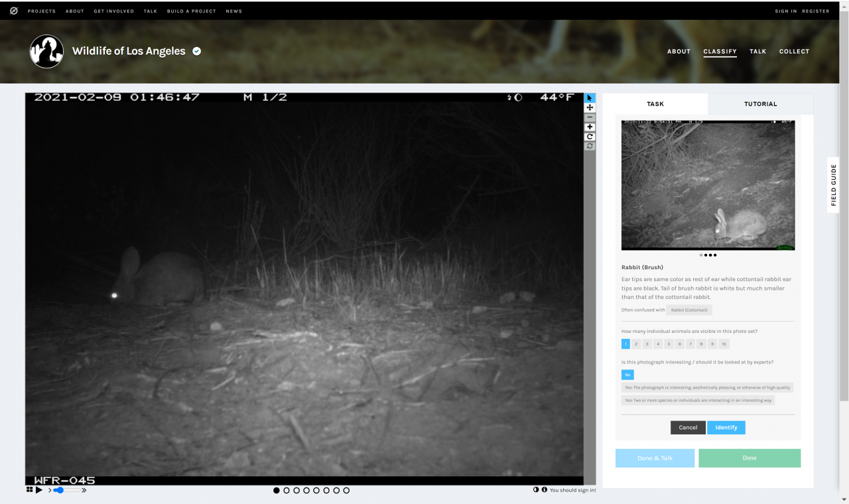Answer No to interesting photograph question
849x504 pixels.
tap(627, 375)
